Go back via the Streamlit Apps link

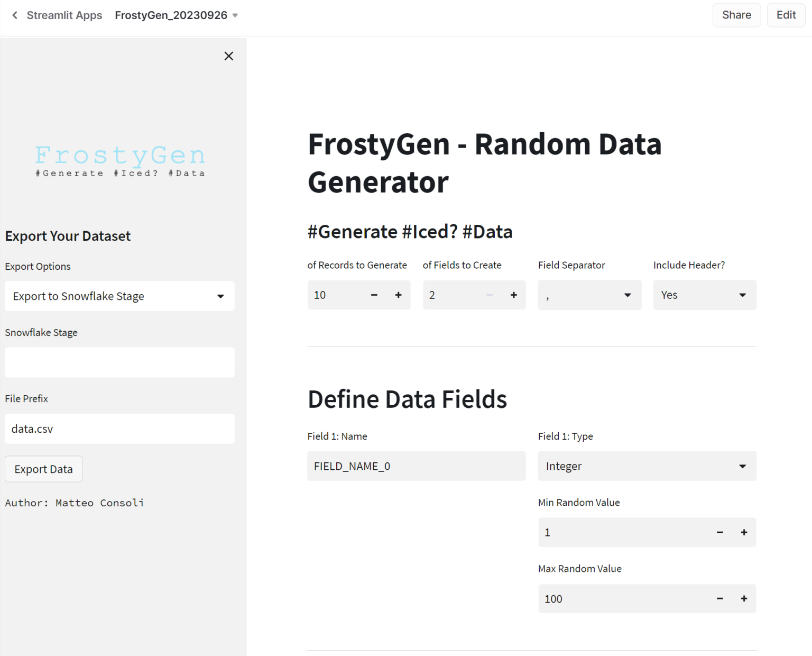(x=64, y=15)
